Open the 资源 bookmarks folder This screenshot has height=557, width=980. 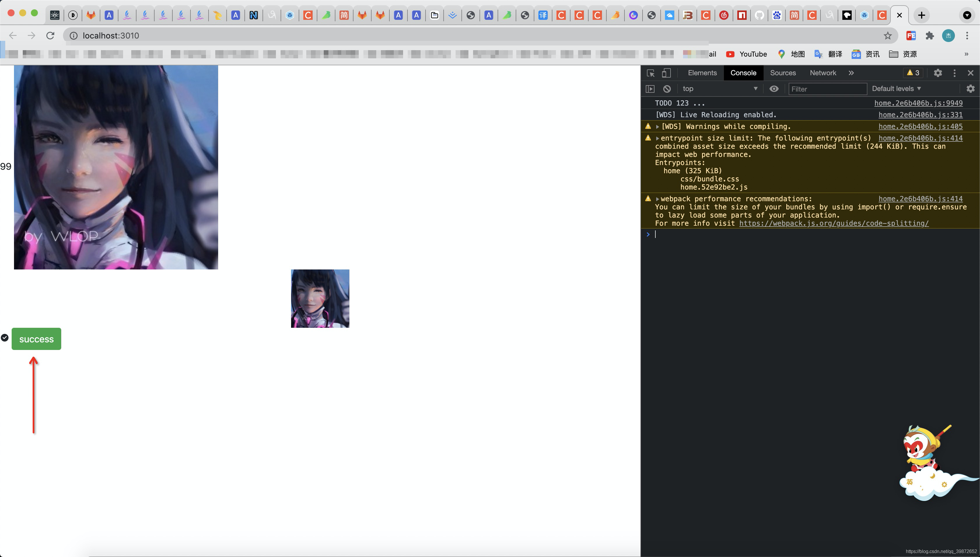903,54
